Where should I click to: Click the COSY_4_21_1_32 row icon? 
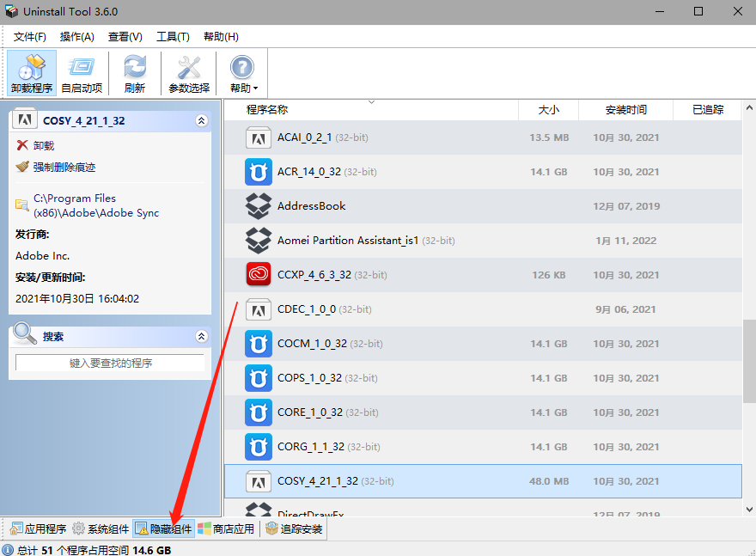pos(259,481)
